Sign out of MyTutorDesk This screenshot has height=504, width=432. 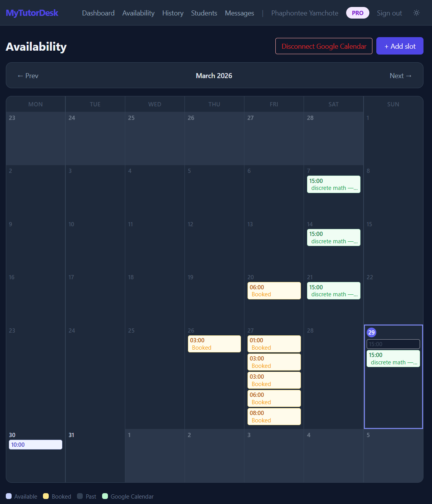[389, 13]
